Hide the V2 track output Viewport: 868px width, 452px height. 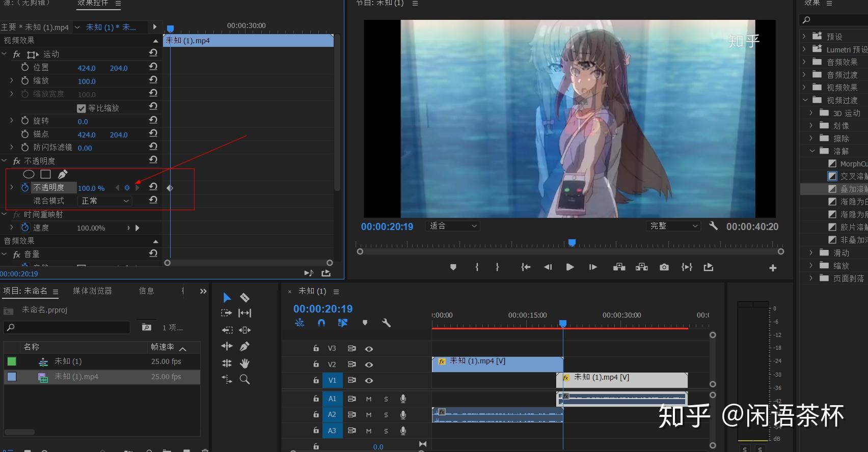(x=369, y=364)
